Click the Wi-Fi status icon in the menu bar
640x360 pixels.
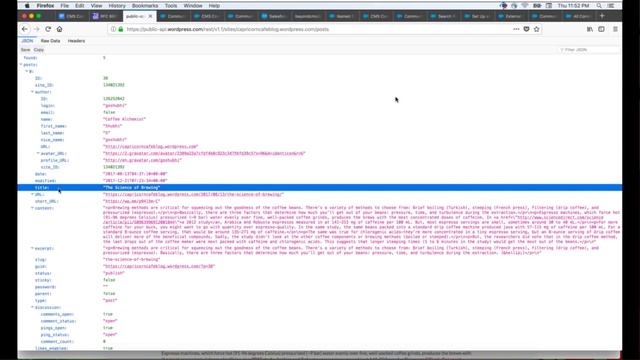pyautogui.click(x=525, y=6)
